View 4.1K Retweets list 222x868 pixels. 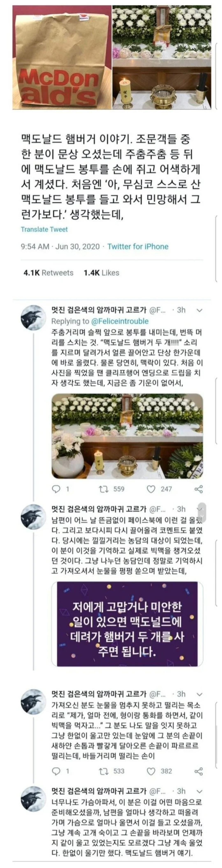pos(48,273)
